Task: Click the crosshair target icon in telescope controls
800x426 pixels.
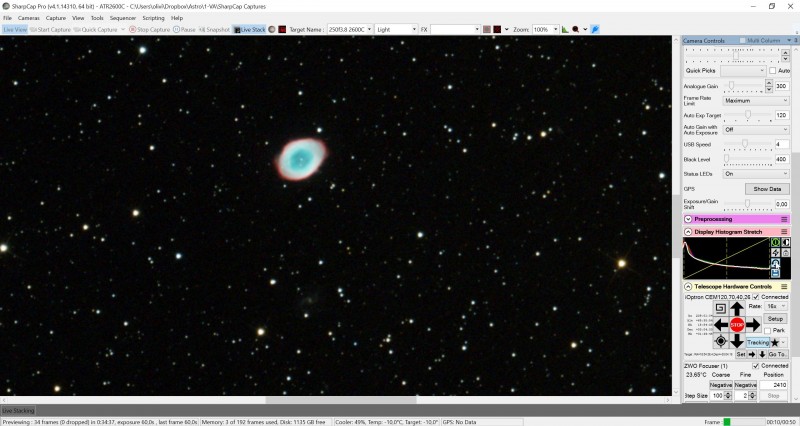Action: pyautogui.click(x=720, y=341)
